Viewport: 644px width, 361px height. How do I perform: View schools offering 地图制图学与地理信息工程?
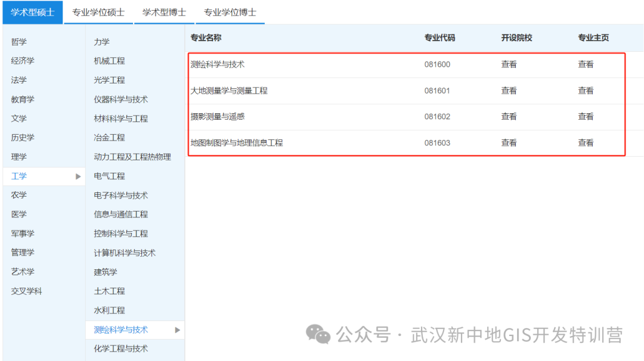(x=509, y=143)
